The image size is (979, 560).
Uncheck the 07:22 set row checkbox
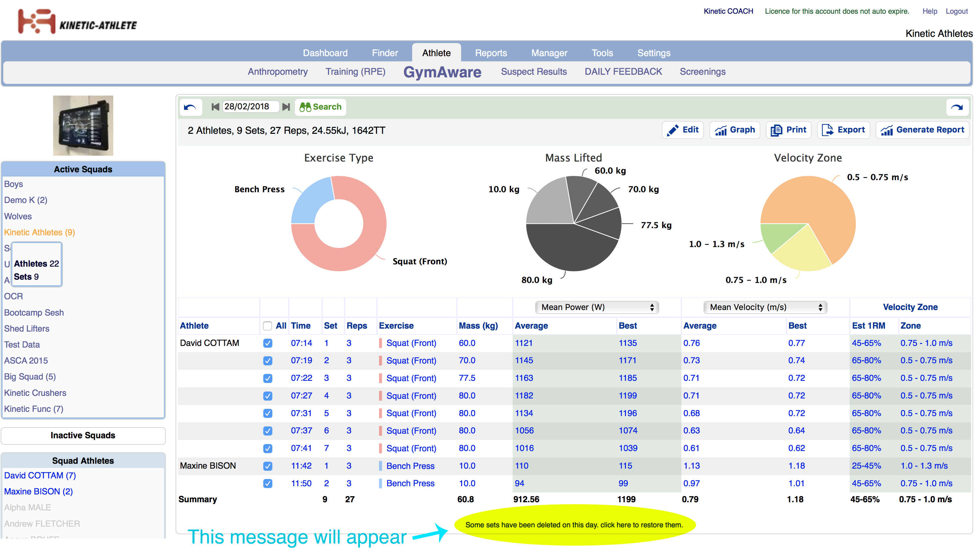(x=268, y=379)
